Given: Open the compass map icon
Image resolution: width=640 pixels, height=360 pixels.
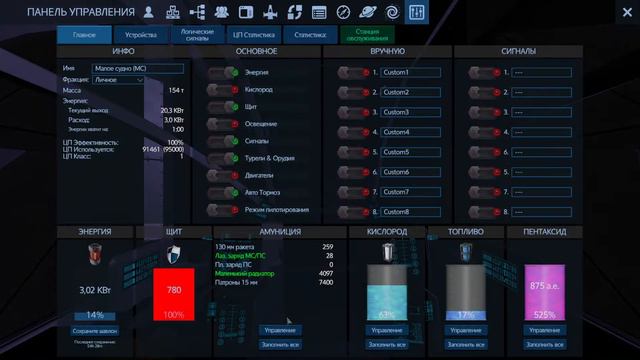Looking at the screenshot, I should 343,12.
